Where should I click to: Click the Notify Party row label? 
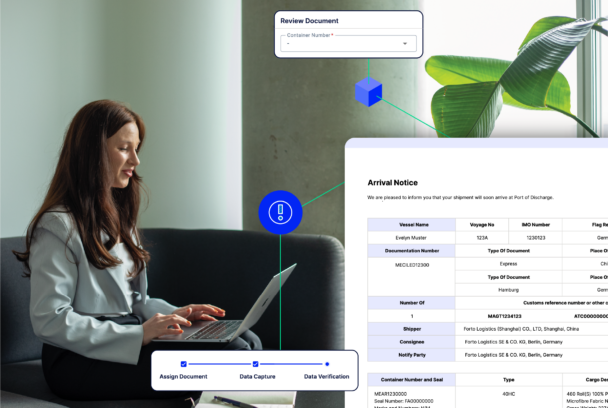click(x=413, y=354)
